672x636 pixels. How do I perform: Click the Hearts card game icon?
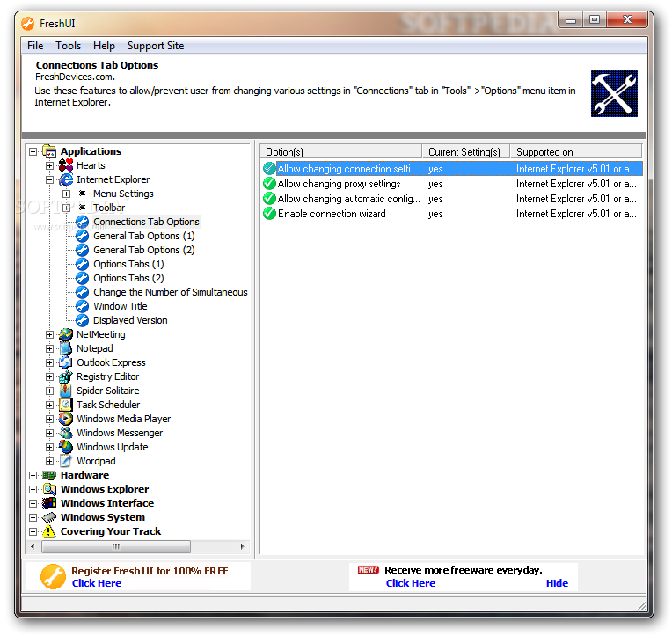(66, 165)
